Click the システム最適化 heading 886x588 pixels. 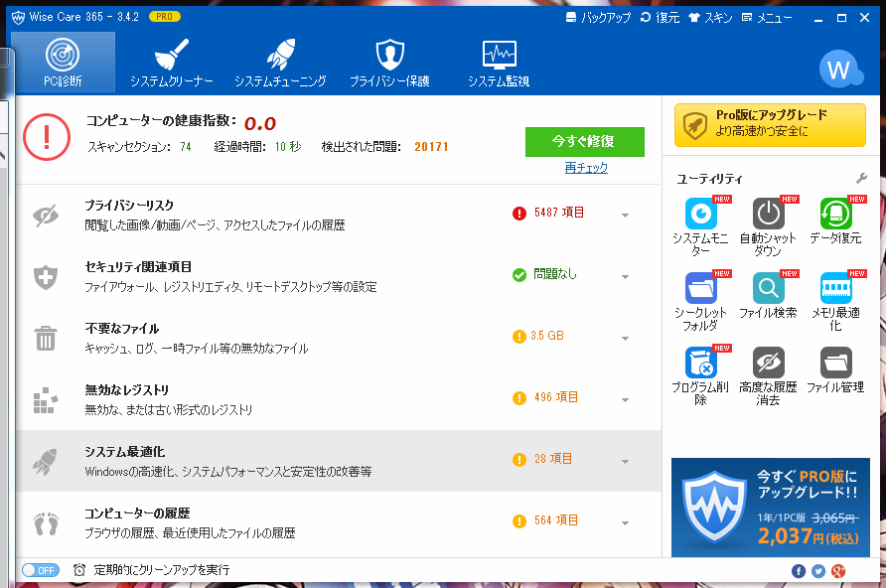(125, 452)
